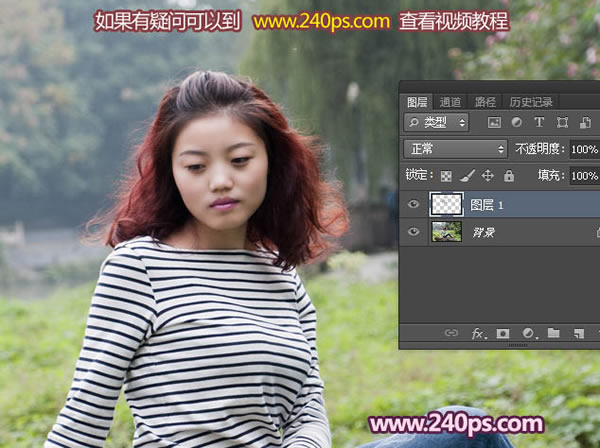Screen dimensions: 600x448
Task: Select the 背景 layer thumbnail
Action: point(446,231)
